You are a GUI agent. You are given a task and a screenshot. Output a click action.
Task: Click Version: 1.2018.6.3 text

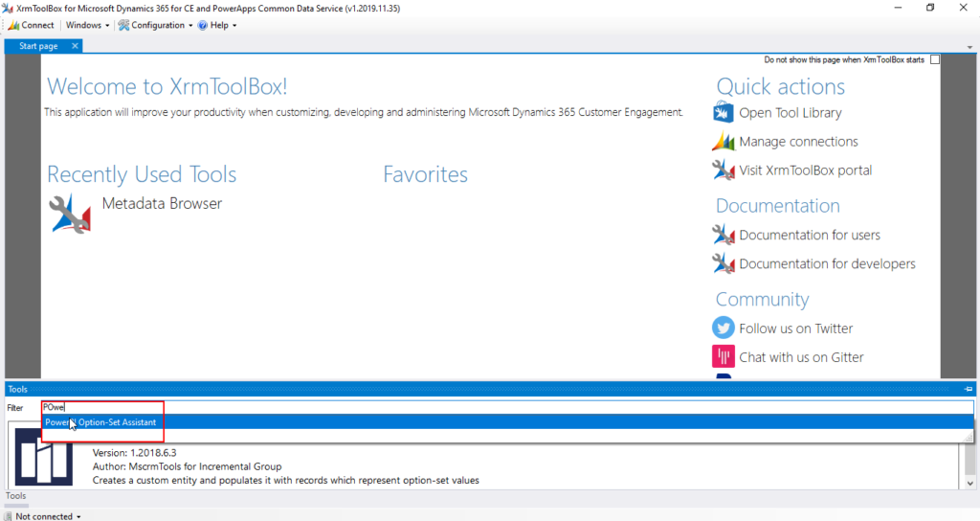(134, 453)
